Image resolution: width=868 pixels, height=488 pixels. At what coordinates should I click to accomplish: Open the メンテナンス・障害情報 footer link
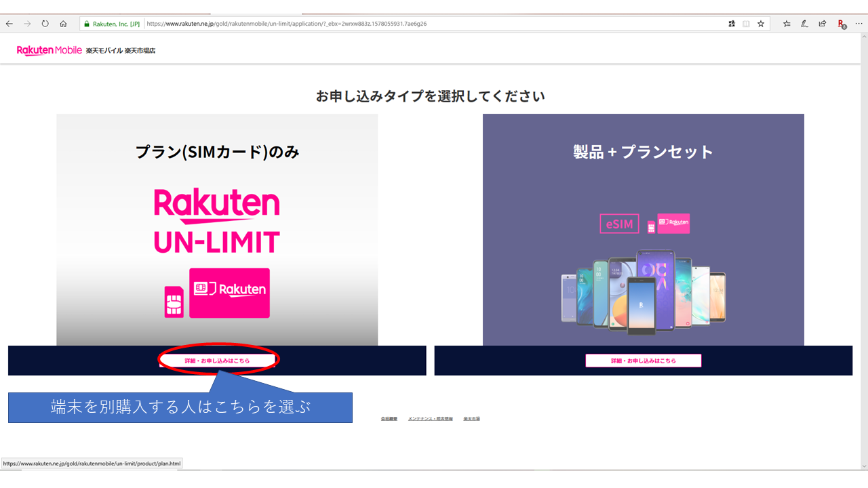point(431,419)
